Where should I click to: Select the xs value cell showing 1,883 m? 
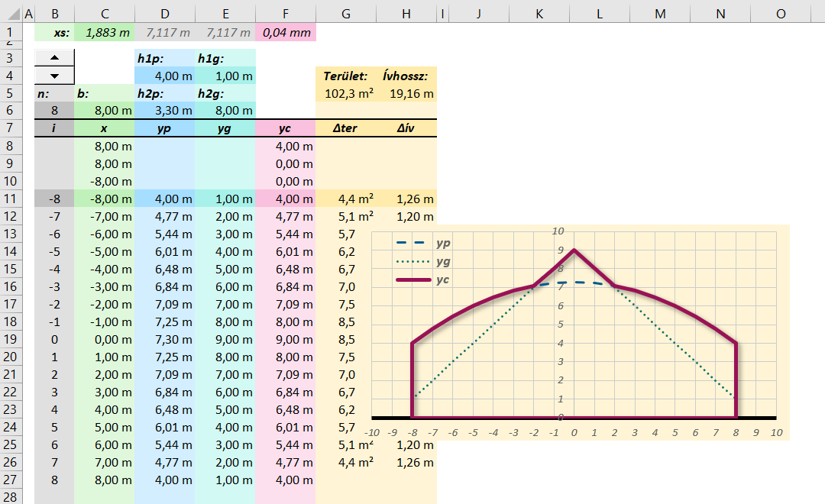104,33
